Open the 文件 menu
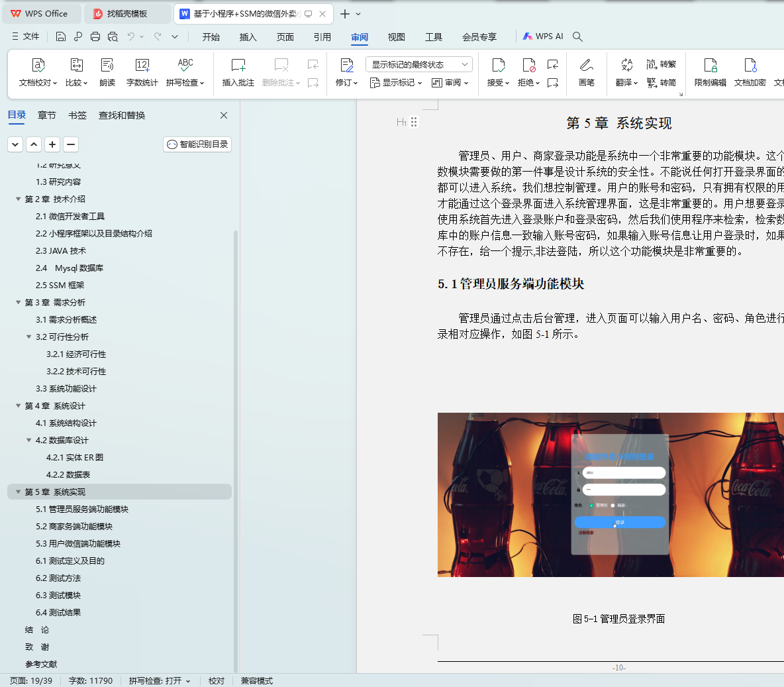This screenshot has height=687, width=784. click(x=26, y=36)
